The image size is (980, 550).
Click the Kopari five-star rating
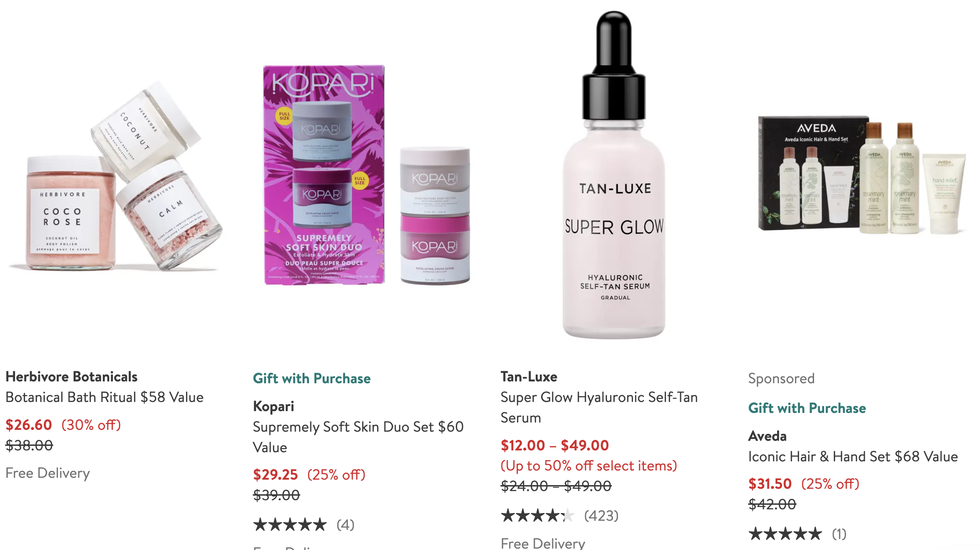click(x=290, y=524)
